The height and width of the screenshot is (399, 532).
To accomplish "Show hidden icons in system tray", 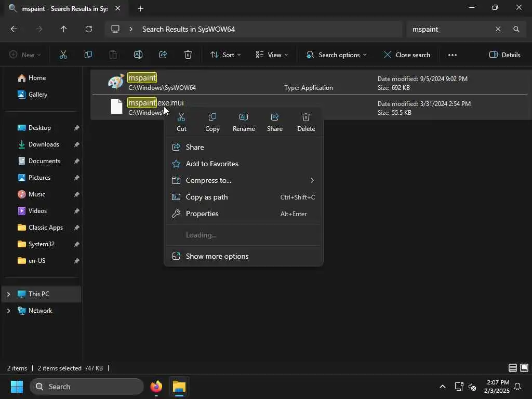I will (x=443, y=387).
